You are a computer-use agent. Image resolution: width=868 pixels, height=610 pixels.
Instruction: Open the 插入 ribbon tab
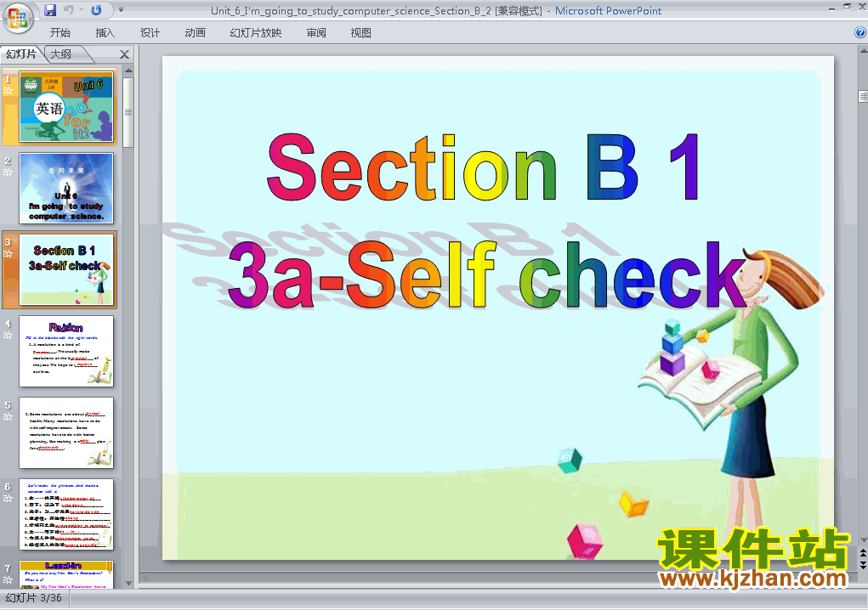pyautogui.click(x=105, y=32)
